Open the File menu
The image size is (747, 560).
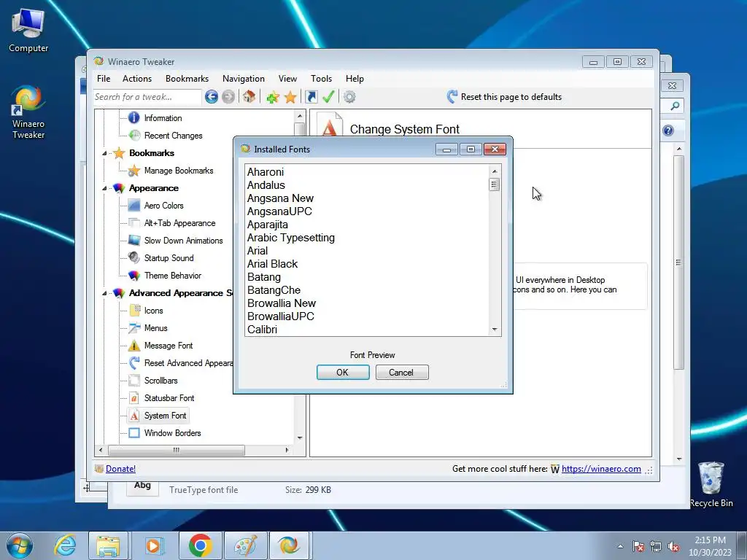104,79
